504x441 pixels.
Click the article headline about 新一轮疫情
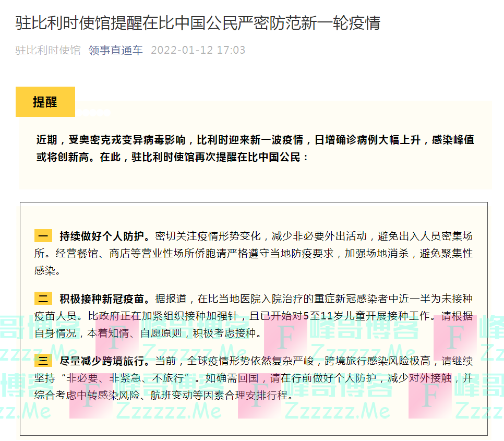coord(198,22)
